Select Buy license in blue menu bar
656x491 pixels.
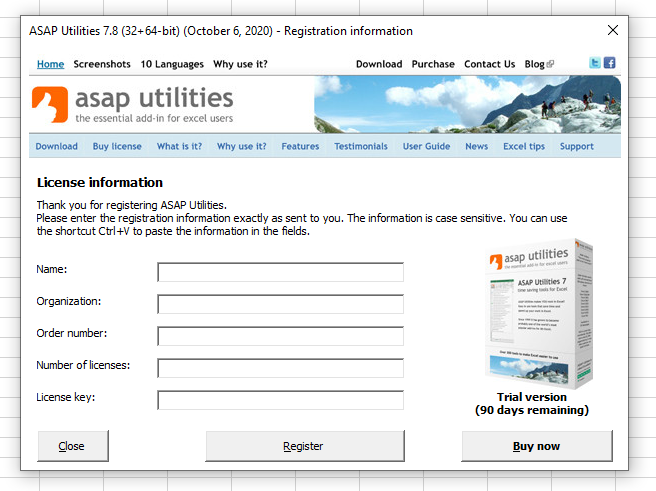pyautogui.click(x=117, y=146)
